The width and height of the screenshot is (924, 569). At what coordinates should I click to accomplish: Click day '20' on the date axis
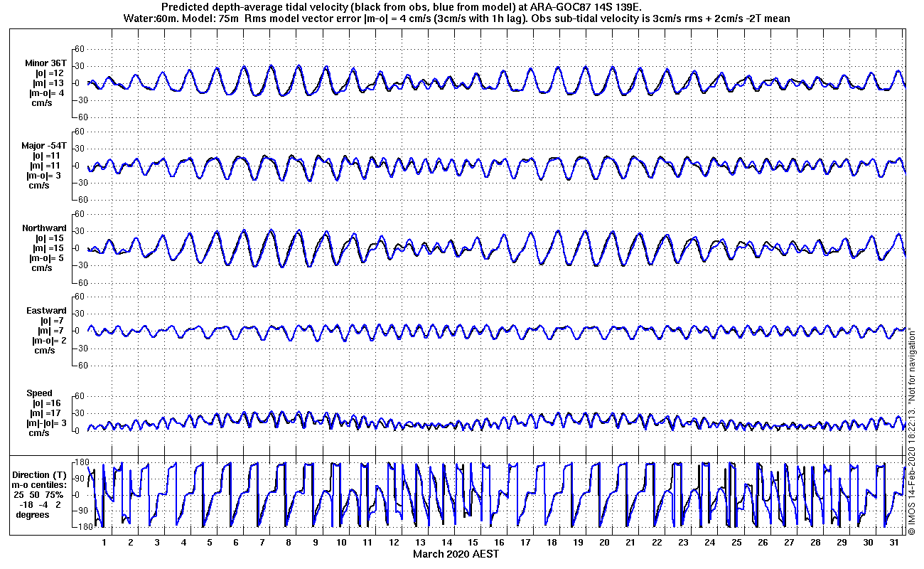click(604, 543)
